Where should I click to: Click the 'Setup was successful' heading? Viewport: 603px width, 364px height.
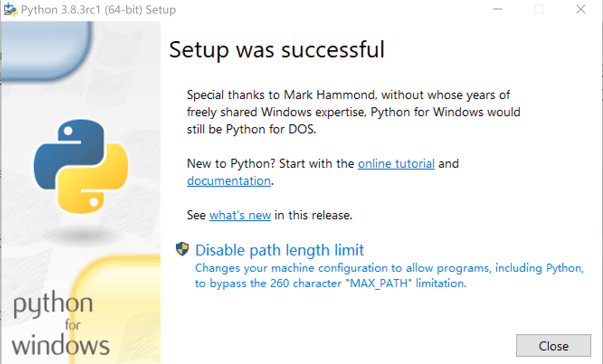click(x=276, y=50)
